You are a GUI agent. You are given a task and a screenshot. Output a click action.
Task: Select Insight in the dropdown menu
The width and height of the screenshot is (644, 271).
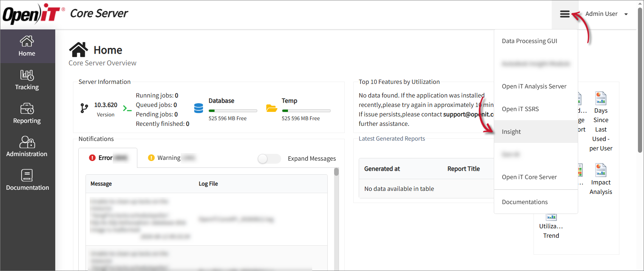(x=536, y=132)
